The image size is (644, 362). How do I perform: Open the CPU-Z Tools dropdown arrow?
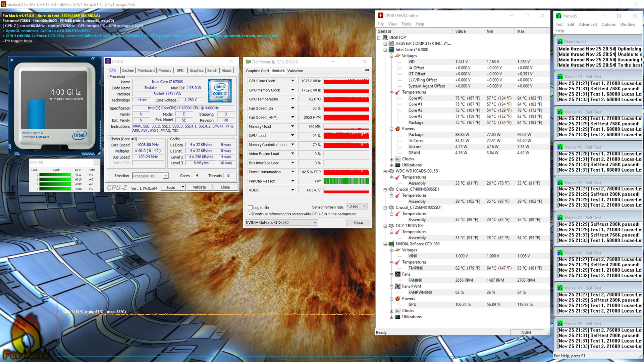click(183, 187)
